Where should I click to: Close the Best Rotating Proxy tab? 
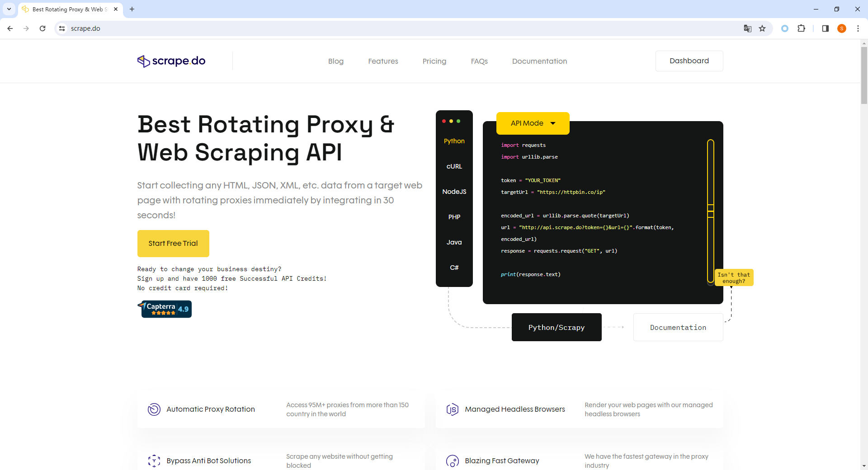[x=116, y=9]
